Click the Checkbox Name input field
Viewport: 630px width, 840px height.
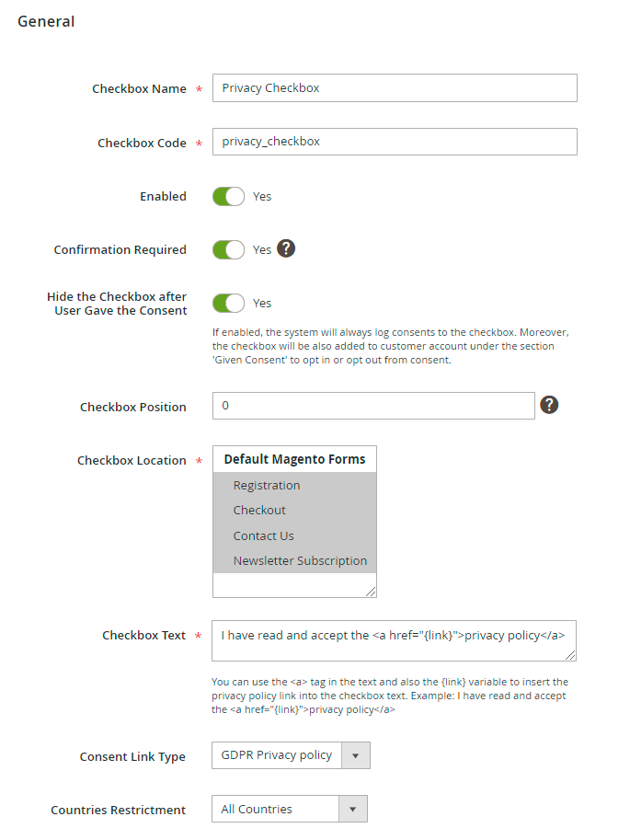click(x=395, y=88)
